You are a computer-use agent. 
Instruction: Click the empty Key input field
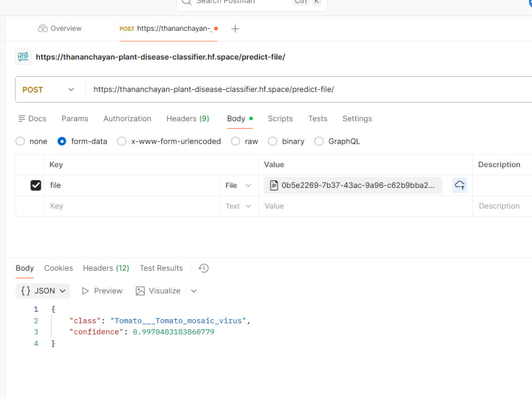[132, 206]
